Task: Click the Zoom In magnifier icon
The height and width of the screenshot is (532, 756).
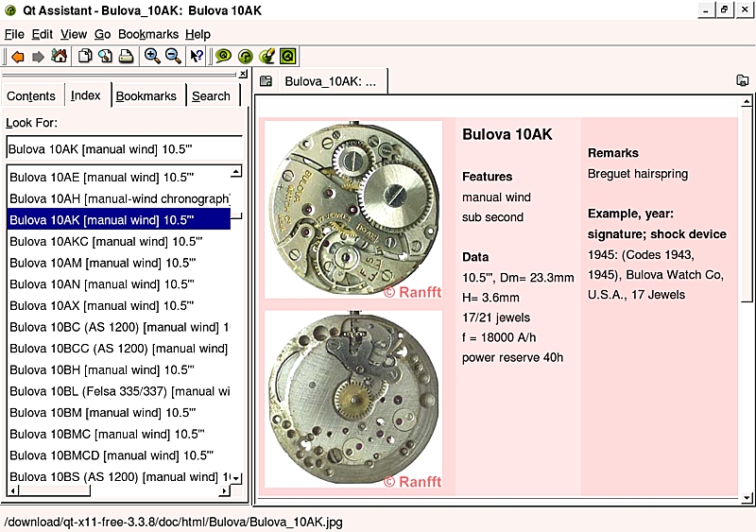Action: pyautogui.click(x=152, y=57)
